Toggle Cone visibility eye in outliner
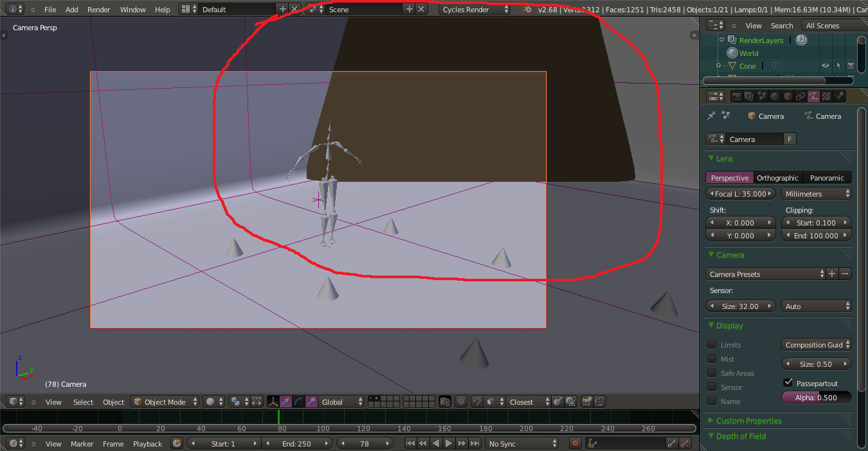The height and width of the screenshot is (451, 868). [825, 66]
